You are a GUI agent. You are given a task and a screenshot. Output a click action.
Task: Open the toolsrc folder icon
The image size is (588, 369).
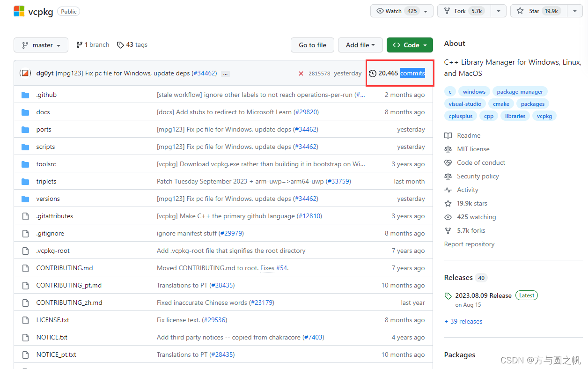pos(25,164)
